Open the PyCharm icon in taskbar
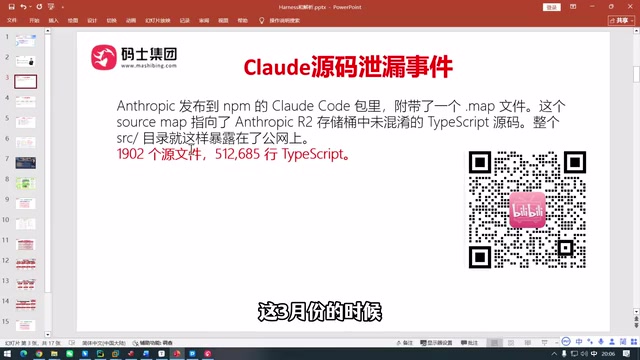The width and height of the screenshot is (640, 360). 100,353
